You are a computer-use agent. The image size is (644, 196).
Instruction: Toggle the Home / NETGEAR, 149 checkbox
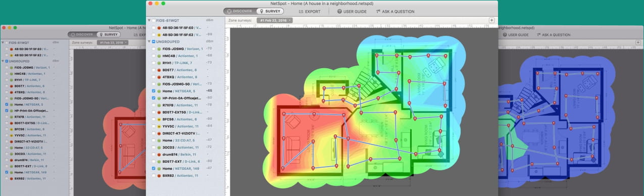point(154,168)
